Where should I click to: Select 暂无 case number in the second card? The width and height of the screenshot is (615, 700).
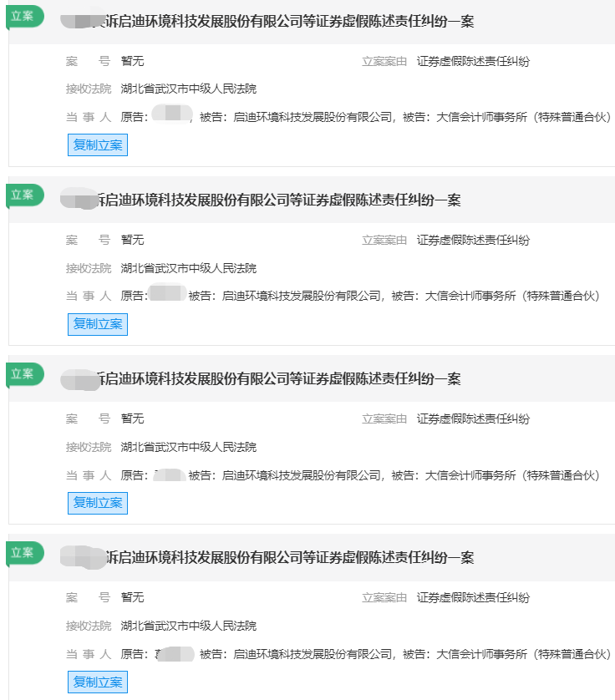(x=132, y=240)
